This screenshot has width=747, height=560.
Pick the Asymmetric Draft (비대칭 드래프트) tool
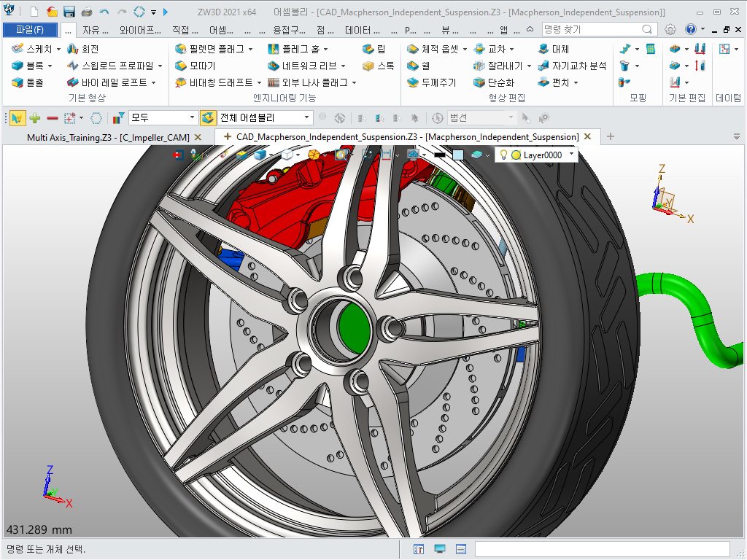214,82
